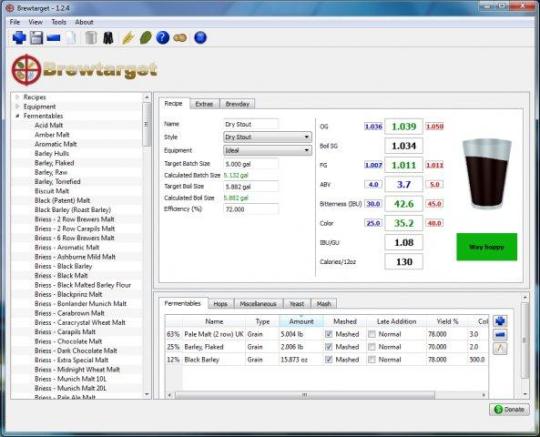Viewport: 540px width, 437px height.
Task: Click the blue question mark toolbar icon
Action: 163,38
